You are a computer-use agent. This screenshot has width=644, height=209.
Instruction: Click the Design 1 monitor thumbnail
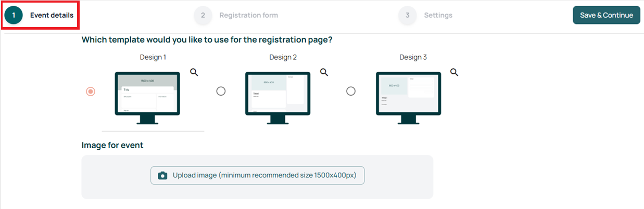click(x=147, y=97)
